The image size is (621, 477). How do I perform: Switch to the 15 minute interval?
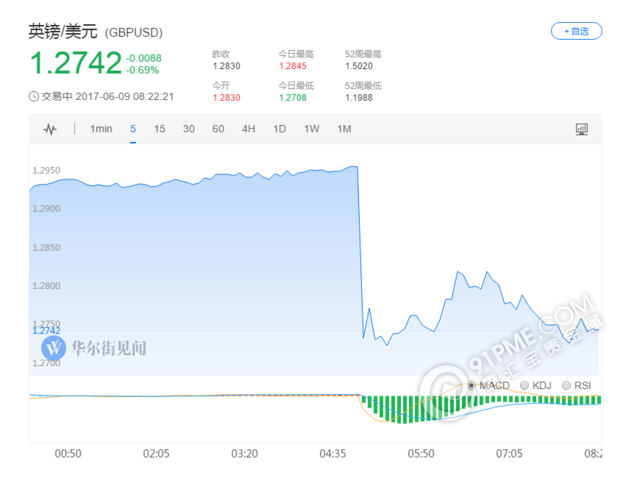tap(160, 129)
